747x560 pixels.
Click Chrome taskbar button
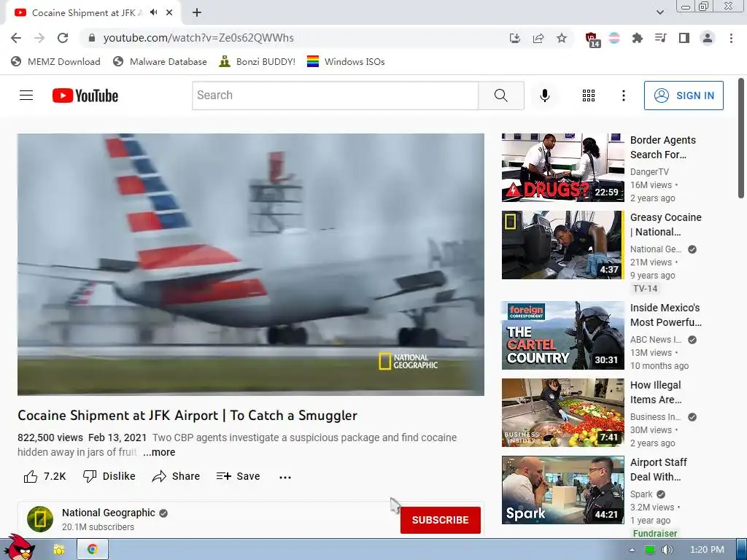click(x=93, y=549)
